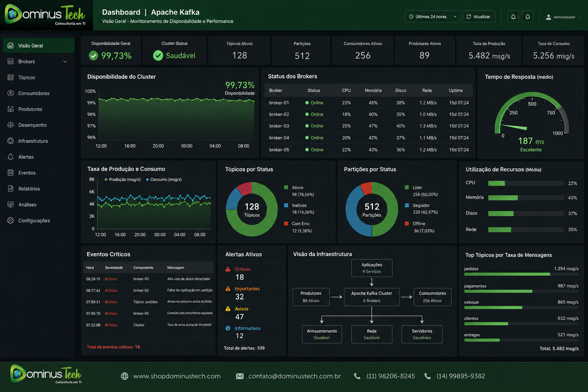This screenshot has height=392, width=588.
Task: Click Online status of broker-05
Action: [314, 150]
